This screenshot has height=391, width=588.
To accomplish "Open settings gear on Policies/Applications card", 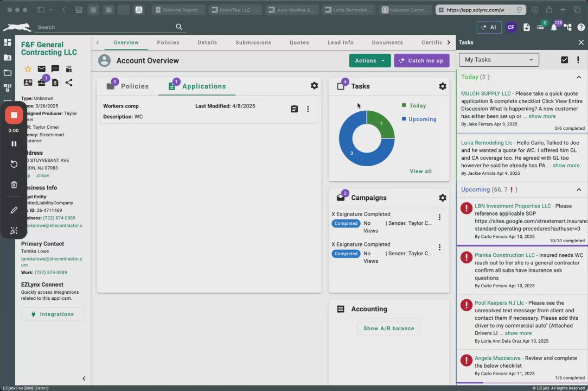I will tap(314, 86).
